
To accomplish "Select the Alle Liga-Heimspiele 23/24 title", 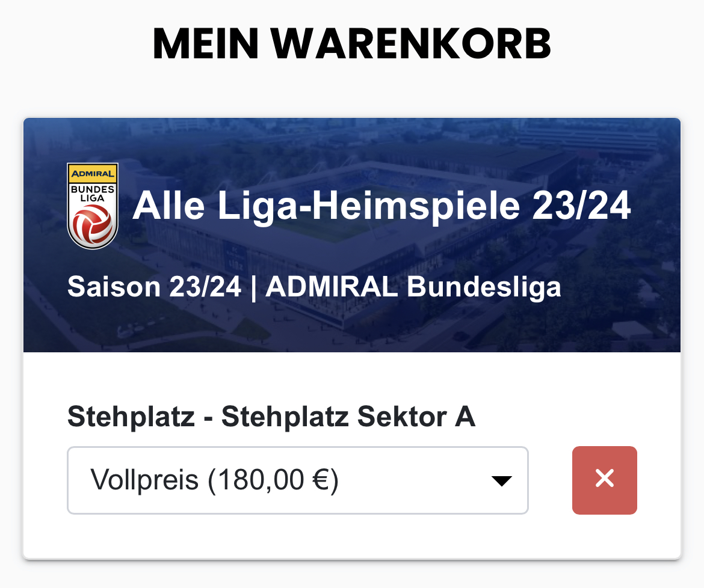I will click(x=381, y=206).
